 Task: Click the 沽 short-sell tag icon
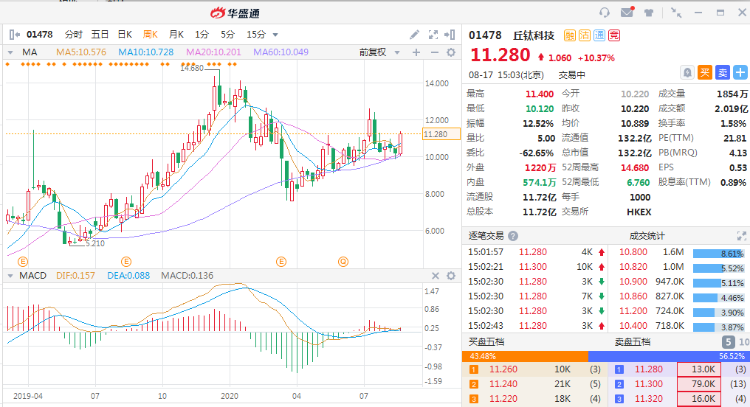[x=585, y=35]
